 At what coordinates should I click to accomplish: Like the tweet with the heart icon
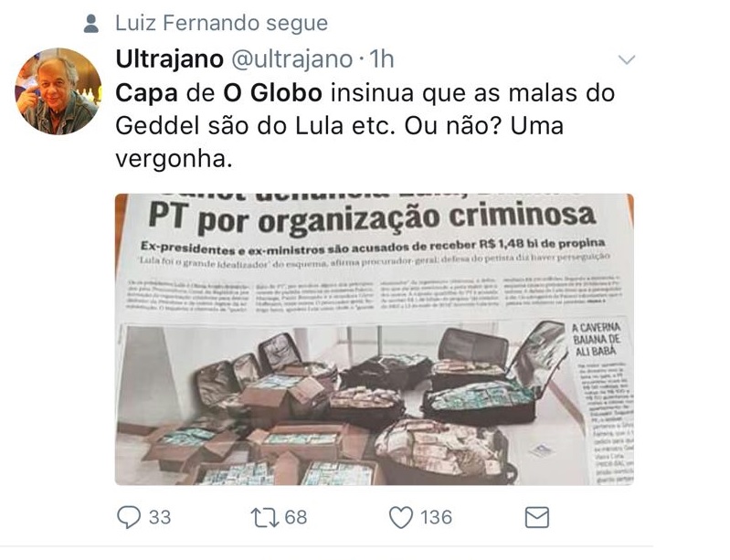tap(401, 518)
